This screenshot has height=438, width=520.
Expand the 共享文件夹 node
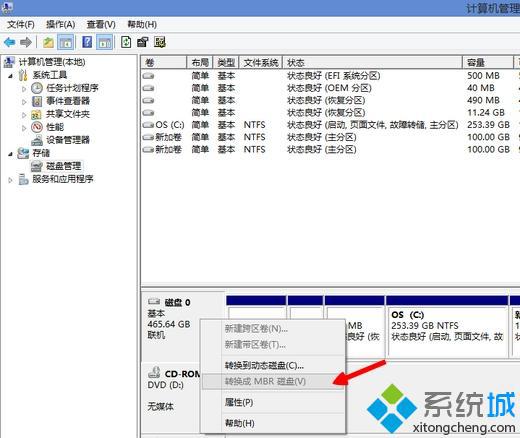(x=24, y=115)
